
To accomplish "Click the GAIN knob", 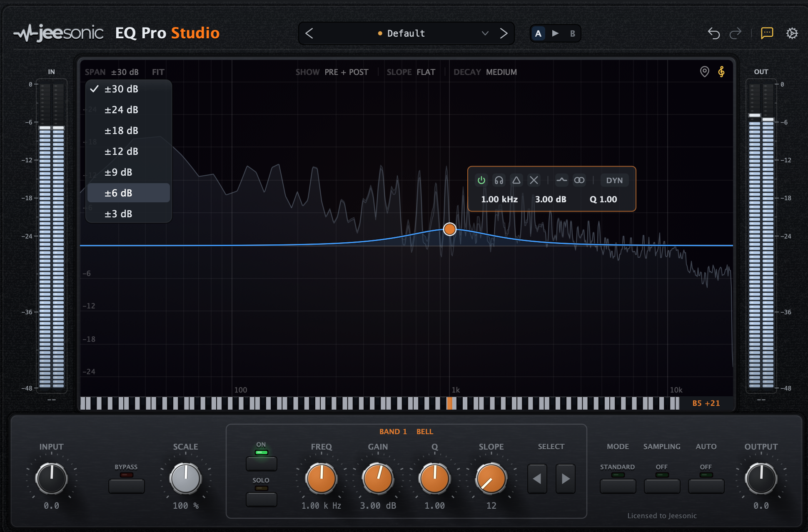I will (x=378, y=478).
